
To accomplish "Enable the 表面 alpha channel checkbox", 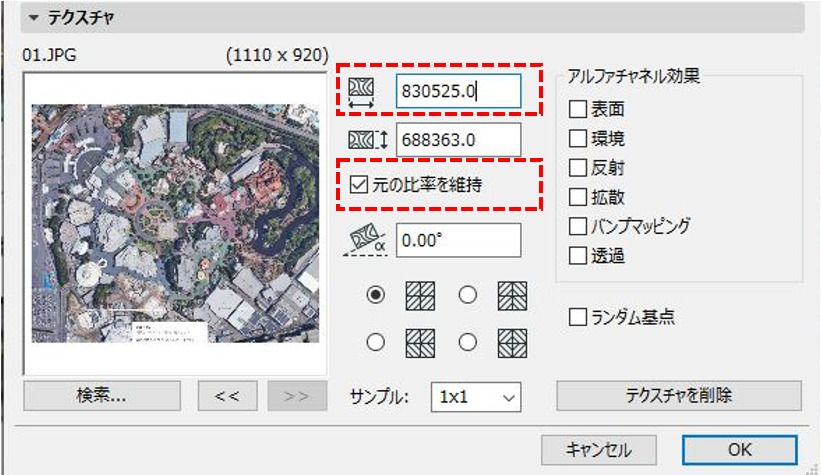I will [x=578, y=109].
